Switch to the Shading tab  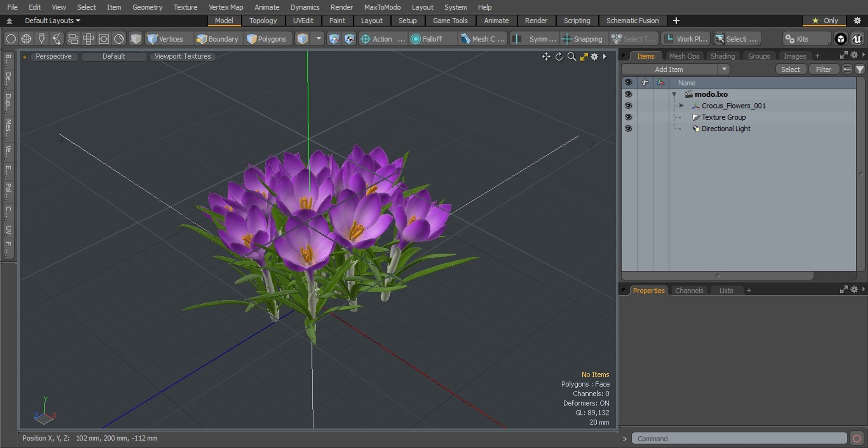click(x=722, y=56)
